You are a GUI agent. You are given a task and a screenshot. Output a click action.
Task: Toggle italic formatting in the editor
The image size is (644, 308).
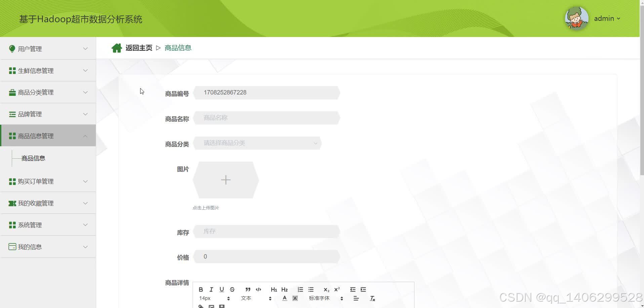pyautogui.click(x=211, y=290)
